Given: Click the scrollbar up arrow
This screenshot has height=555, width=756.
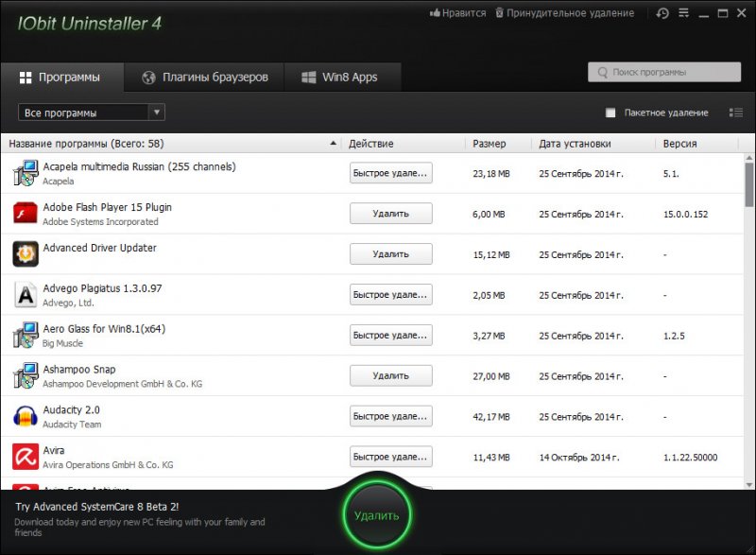Looking at the screenshot, I should [x=748, y=158].
